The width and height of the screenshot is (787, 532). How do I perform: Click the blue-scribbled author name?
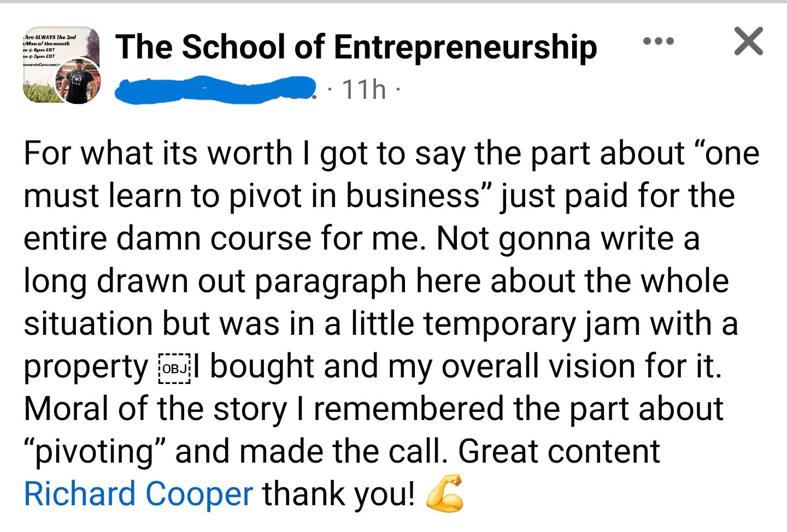215,90
